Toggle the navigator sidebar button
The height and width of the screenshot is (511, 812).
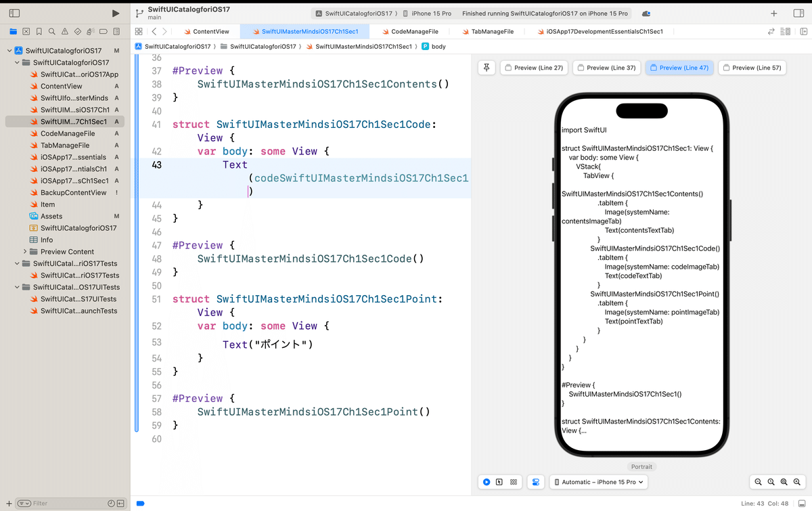pyautogui.click(x=14, y=13)
